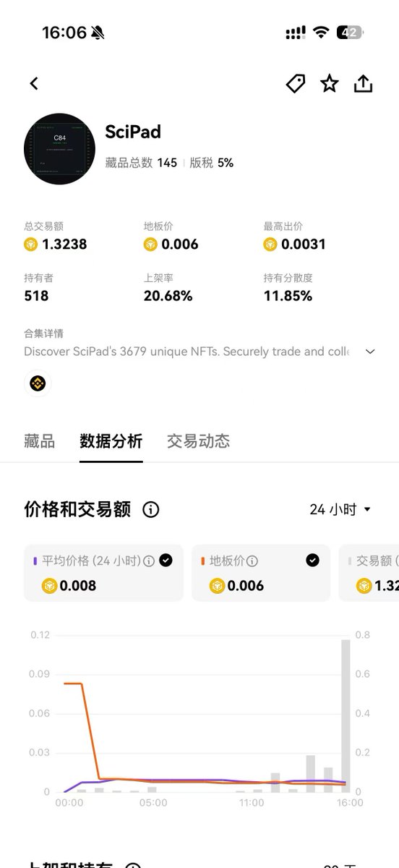Switch to the 交易动态 tab
Viewport: 399px width, 868px height.
(198, 441)
